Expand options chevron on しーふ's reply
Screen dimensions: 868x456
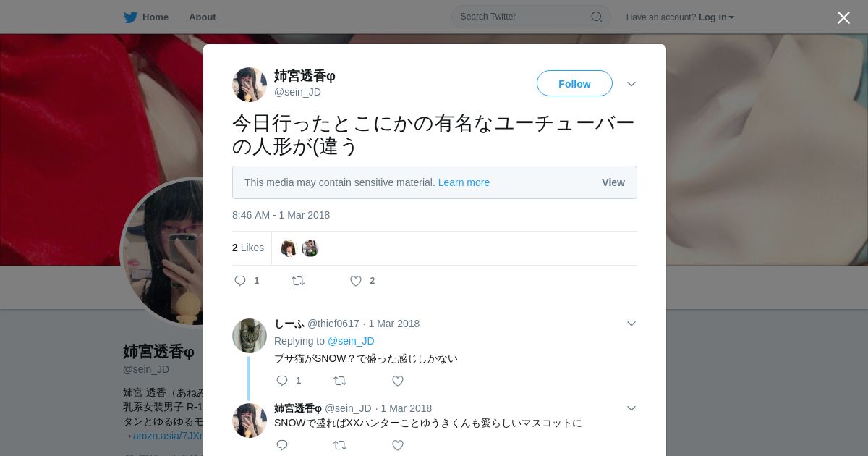pyautogui.click(x=631, y=324)
